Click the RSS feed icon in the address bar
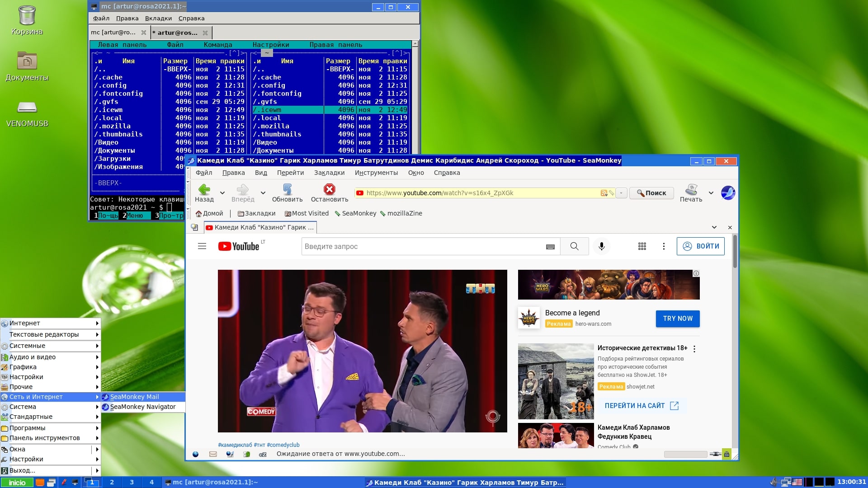868x488 pixels. 604,193
